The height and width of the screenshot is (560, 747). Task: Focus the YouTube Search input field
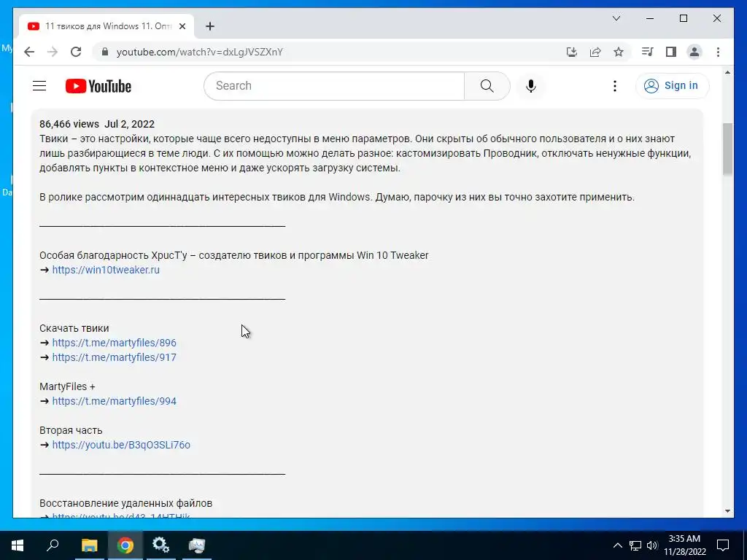(x=334, y=86)
